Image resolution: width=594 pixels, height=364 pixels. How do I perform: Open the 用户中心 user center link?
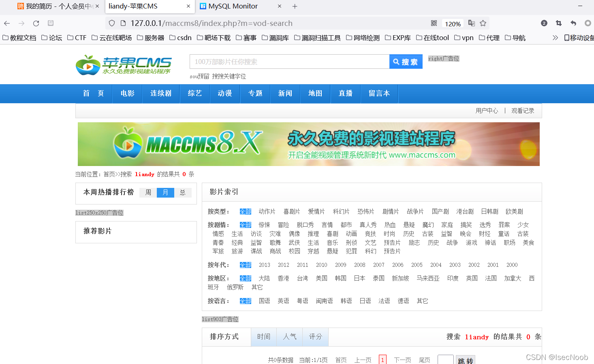click(x=487, y=110)
